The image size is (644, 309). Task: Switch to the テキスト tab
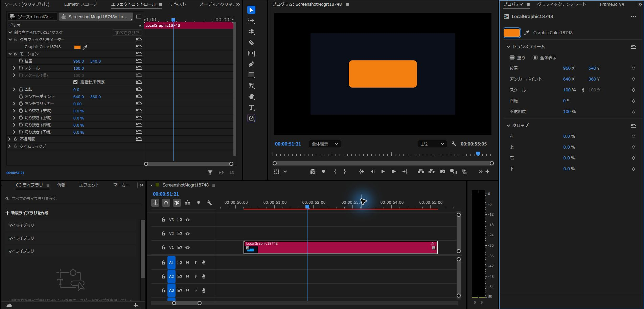pos(178,4)
